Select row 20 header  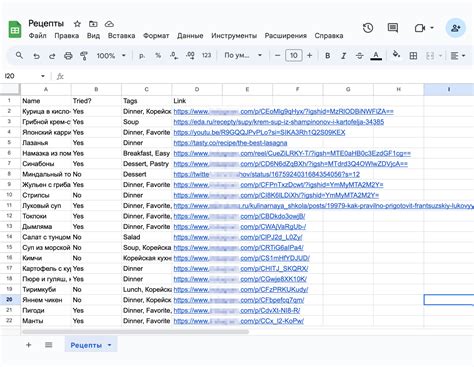coord(10,300)
